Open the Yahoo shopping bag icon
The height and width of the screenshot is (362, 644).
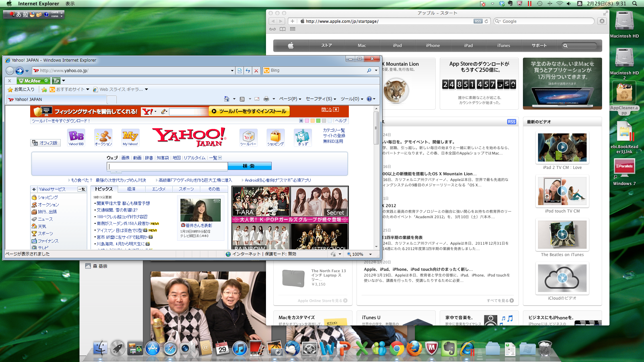point(275,138)
